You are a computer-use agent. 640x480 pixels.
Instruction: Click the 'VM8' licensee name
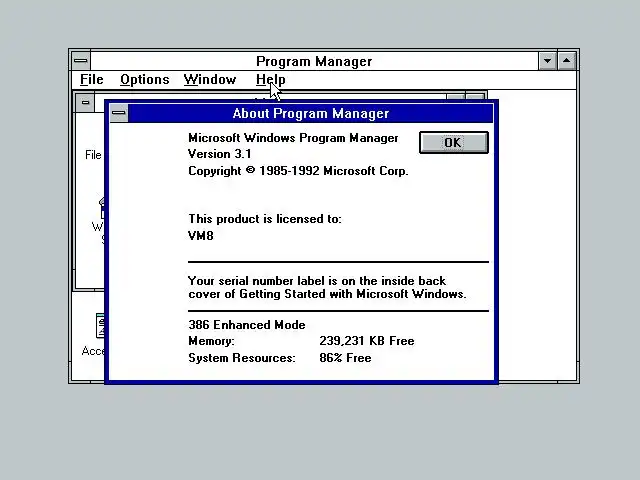[200, 236]
